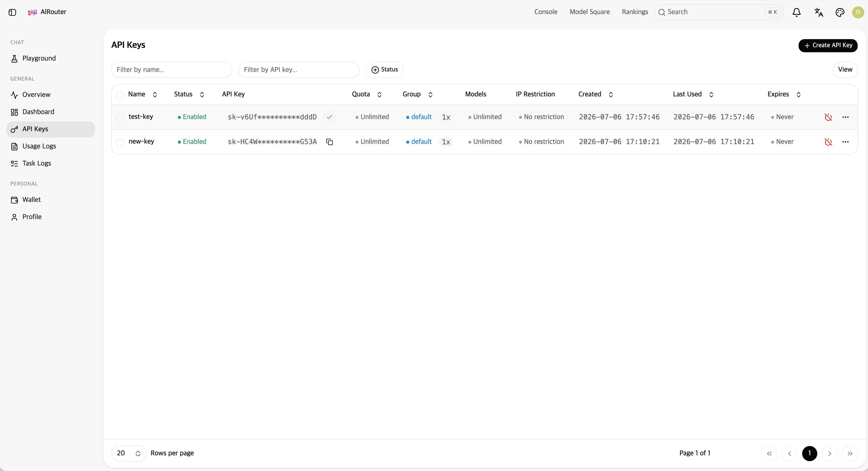Go to the first page
This screenshot has height=471, width=868.
coord(769,454)
